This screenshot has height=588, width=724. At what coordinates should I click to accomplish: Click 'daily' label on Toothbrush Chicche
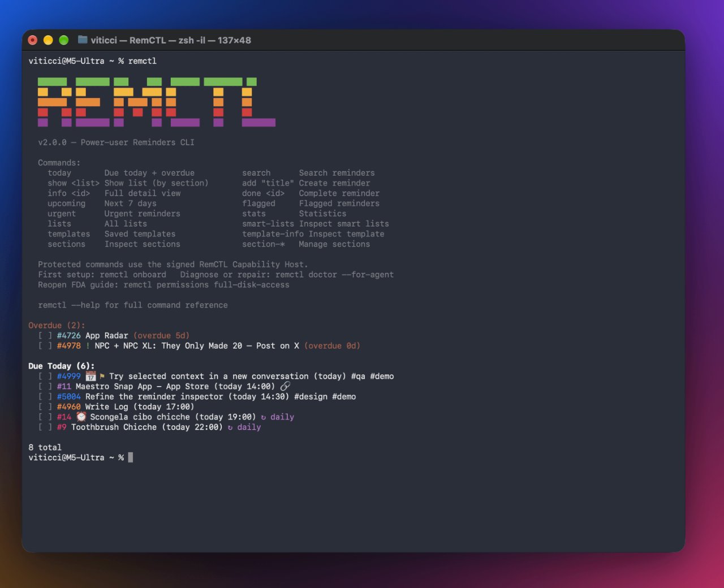249,427
